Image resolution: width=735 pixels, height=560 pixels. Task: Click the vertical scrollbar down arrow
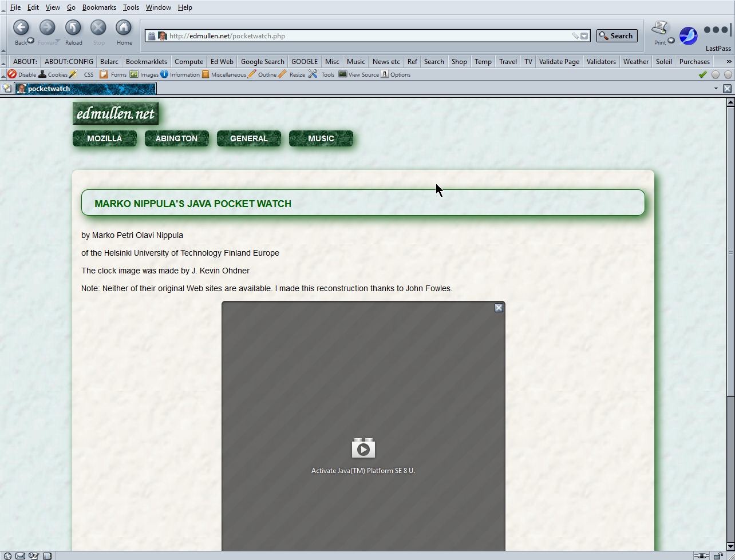730,546
